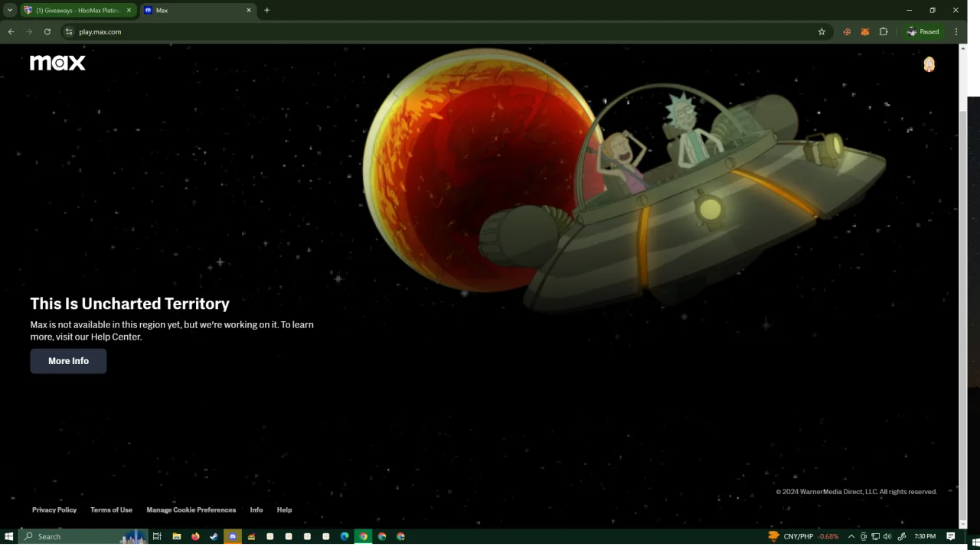The width and height of the screenshot is (980, 550).
Task: Open Manage Cookie Preferences
Action: point(191,510)
